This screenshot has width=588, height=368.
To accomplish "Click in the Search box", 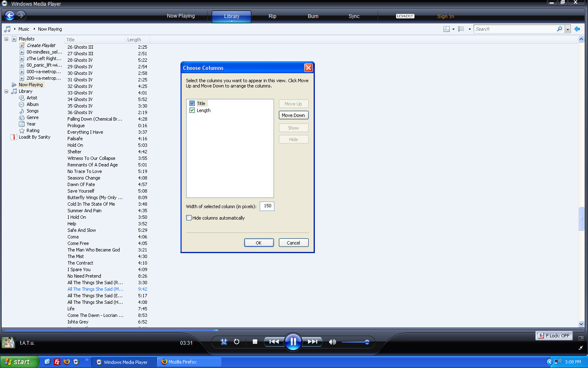I will (515, 29).
